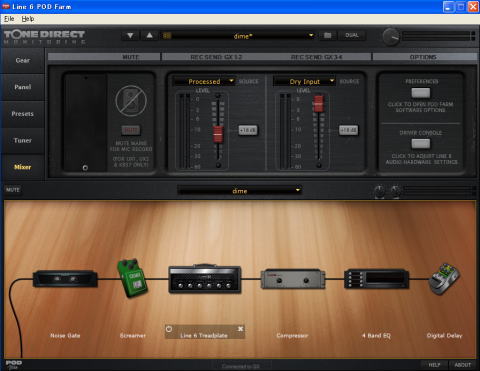480x371 pixels.
Task: Switch to the Tuner view
Action: click(22, 140)
